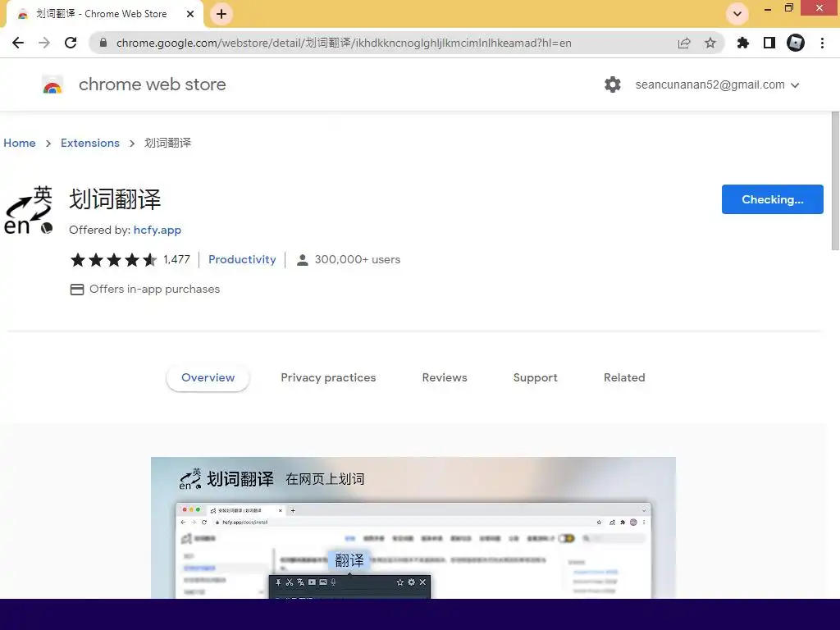840x630 pixels.
Task: Click the 划词翻译 breadcrumb text
Action: point(167,143)
